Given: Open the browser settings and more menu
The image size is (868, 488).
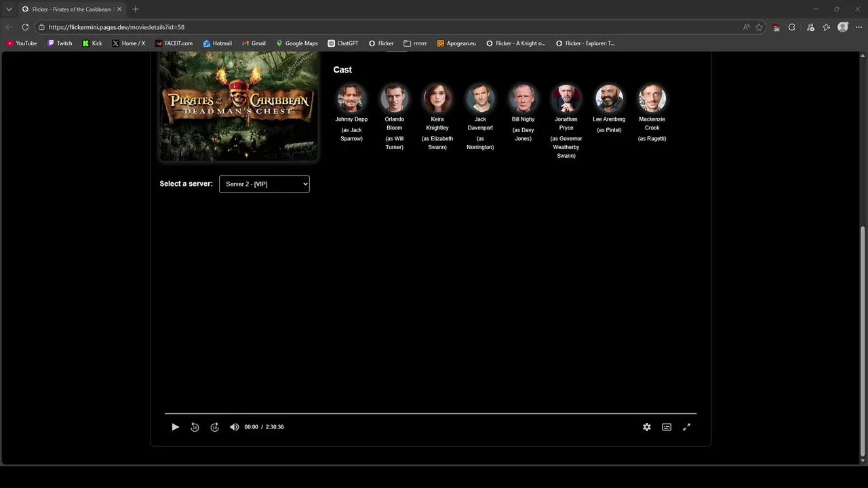Looking at the screenshot, I should coord(859,27).
